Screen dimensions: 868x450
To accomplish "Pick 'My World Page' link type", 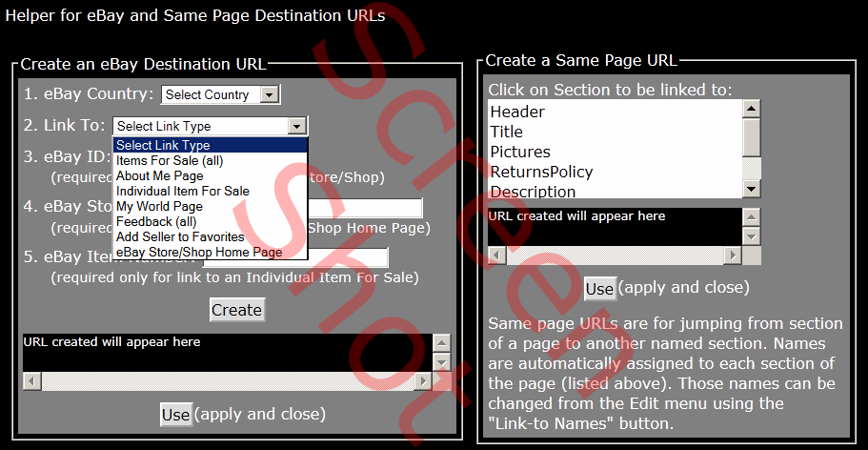I will (x=210, y=206).
